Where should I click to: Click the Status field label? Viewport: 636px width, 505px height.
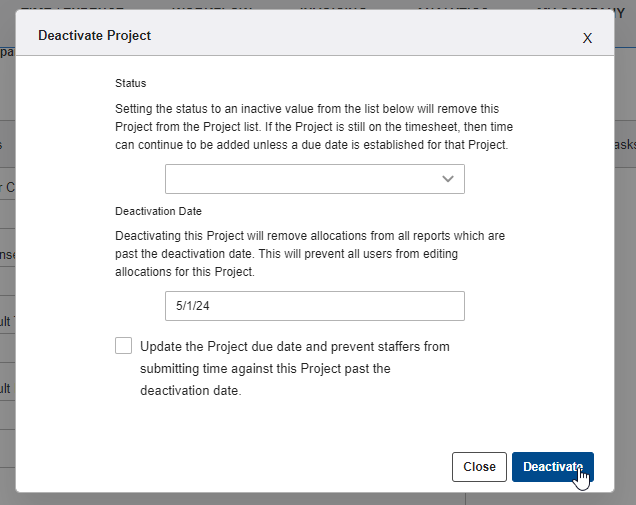131,83
